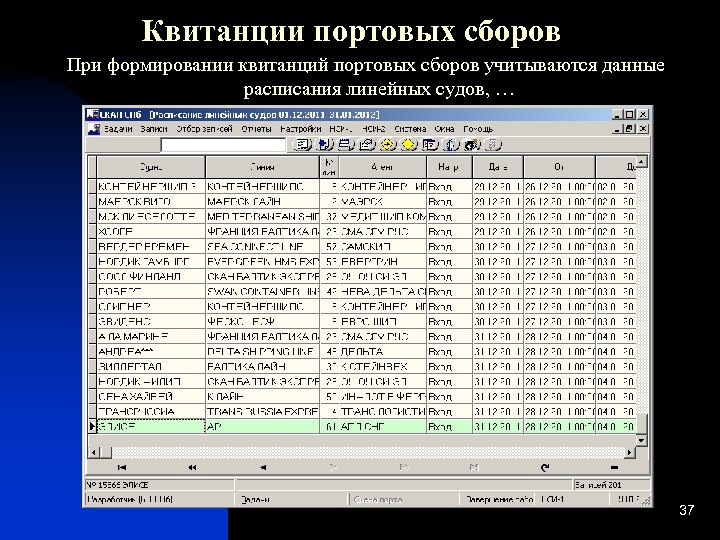Click the Агент column header

pyautogui.click(x=382, y=167)
